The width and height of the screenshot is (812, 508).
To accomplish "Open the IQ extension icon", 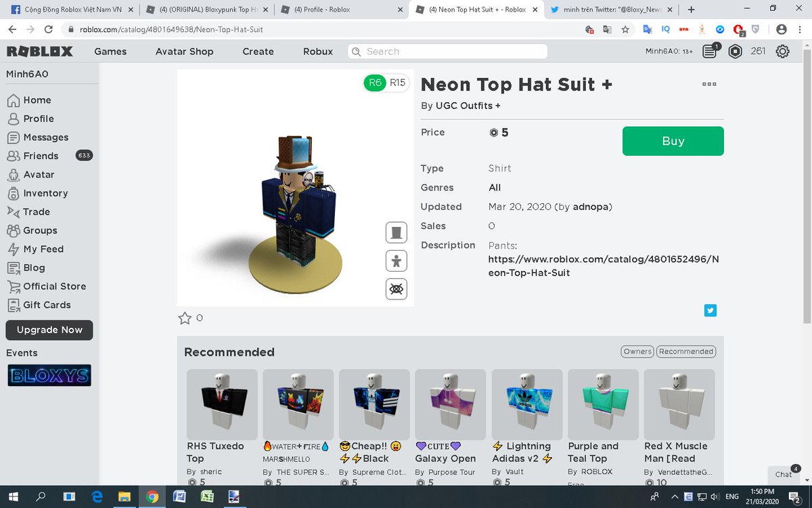I will click(x=666, y=30).
